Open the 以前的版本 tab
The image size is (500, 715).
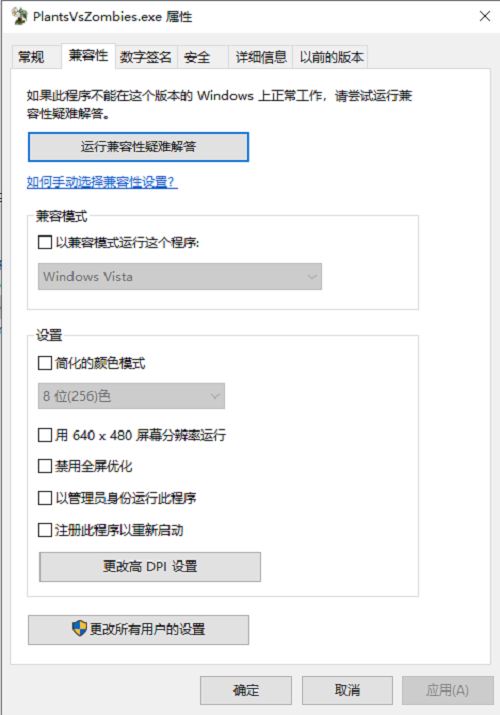pos(331,57)
